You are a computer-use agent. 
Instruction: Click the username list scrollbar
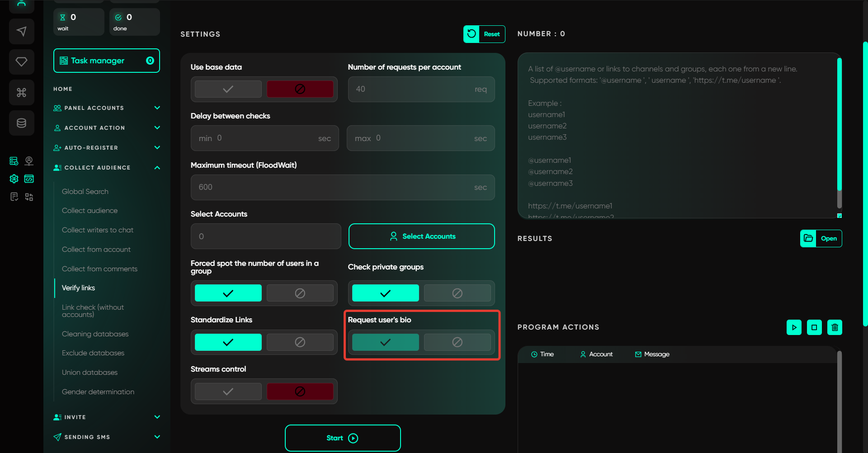839,131
